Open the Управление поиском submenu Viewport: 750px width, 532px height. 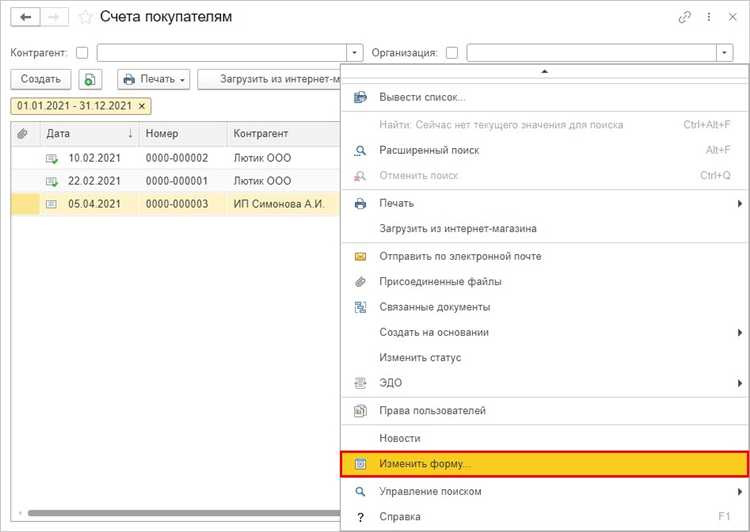[x=545, y=492]
